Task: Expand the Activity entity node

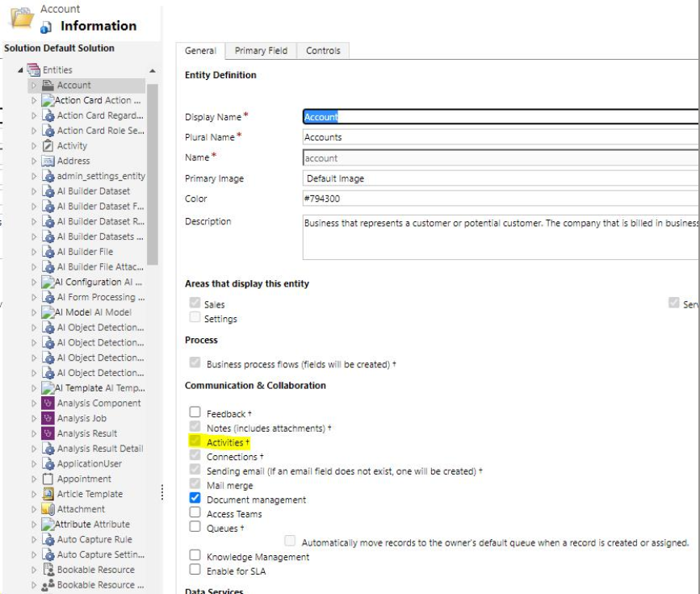Action: [34, 146]
